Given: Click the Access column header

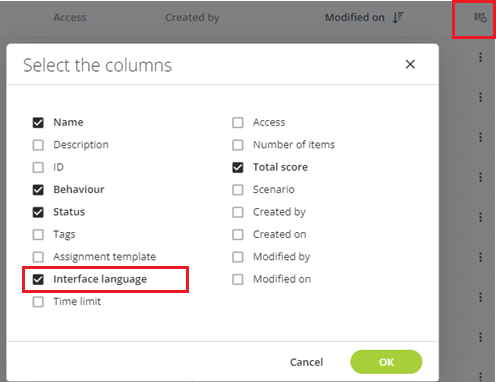Looking at the screenshot, I should pos(70,17).
